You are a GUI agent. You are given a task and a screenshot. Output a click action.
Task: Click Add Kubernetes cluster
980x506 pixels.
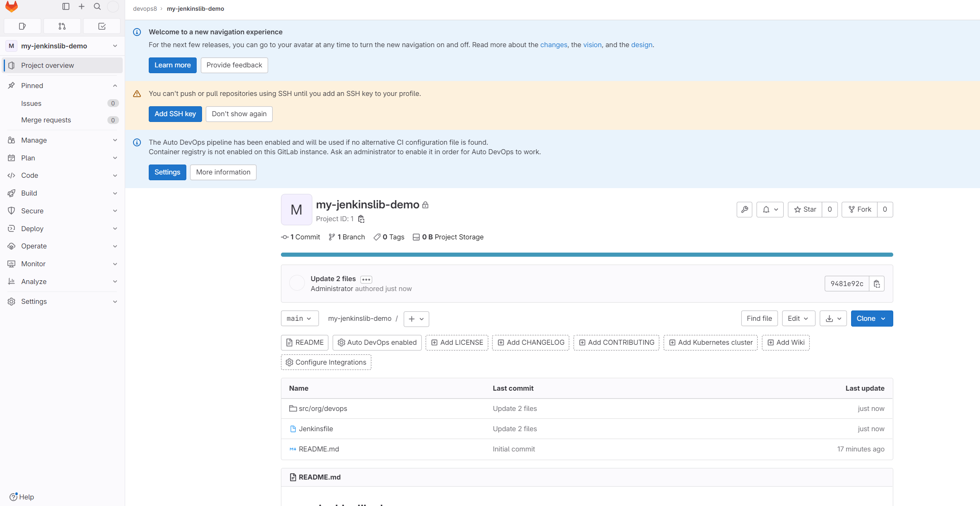711,342
